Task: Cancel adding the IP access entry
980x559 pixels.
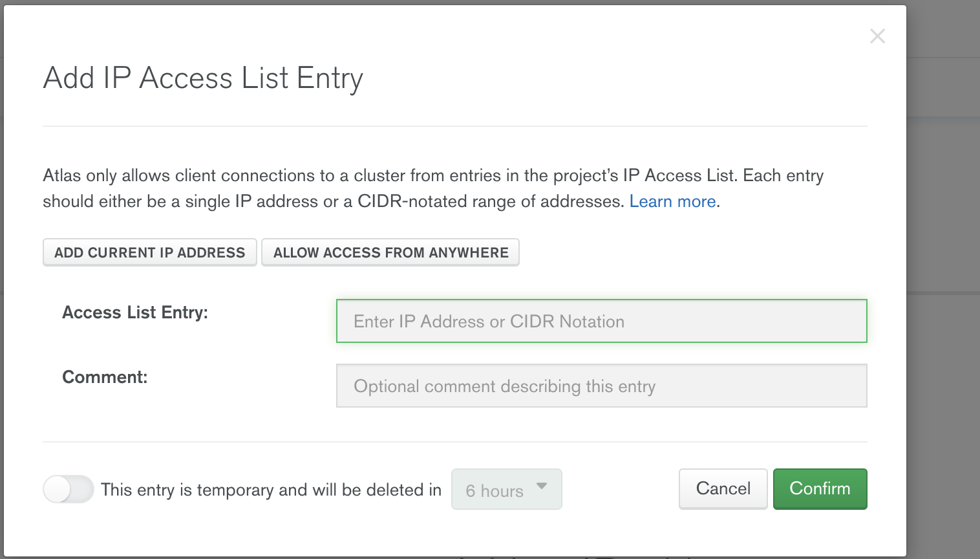Action: [x=723, y=488]
